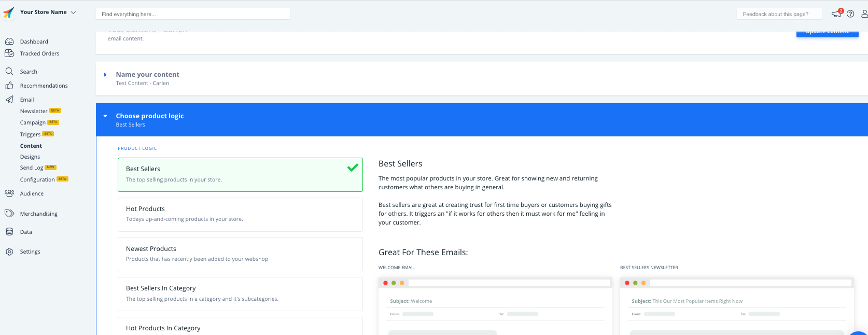Image resolution: width=868 pixels, height=335 pixels.
Task: Click the Dashboard sidebar icon
Action: pyautogui.click(x=9, y=41)
